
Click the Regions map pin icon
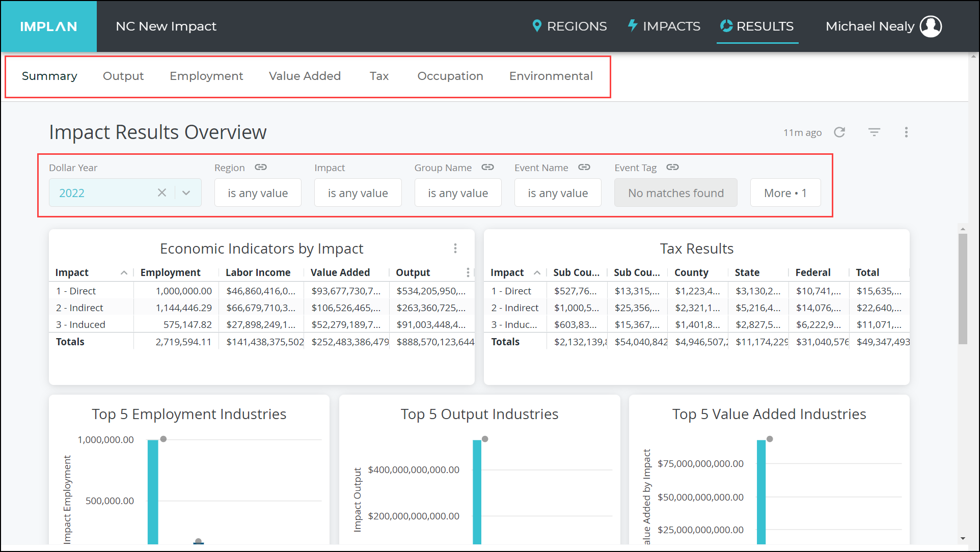536,26
